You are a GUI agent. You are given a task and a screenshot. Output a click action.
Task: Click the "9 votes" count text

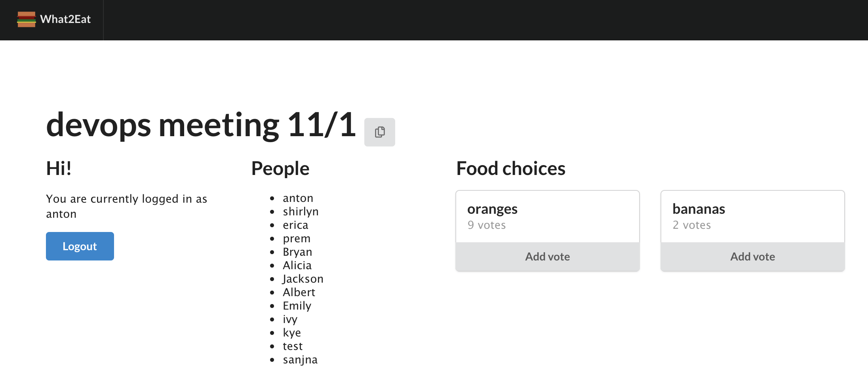pyautogui.click(x=486, y=225)
